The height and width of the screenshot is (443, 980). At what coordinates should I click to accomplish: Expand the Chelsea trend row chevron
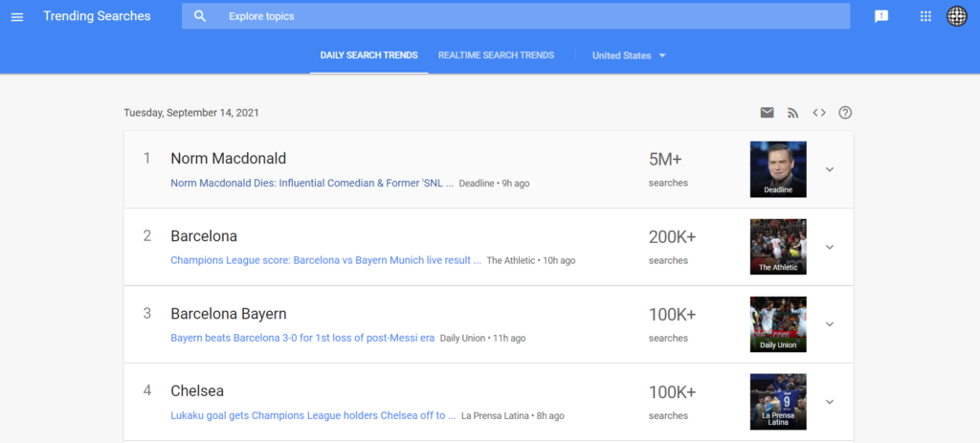[830, 402]
